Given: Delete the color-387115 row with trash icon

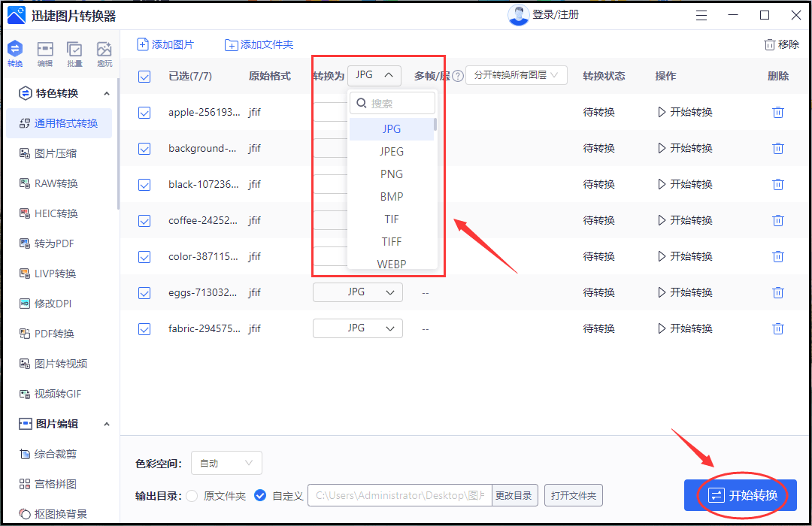Looking at the screenshot, I should tap(778, 256).
